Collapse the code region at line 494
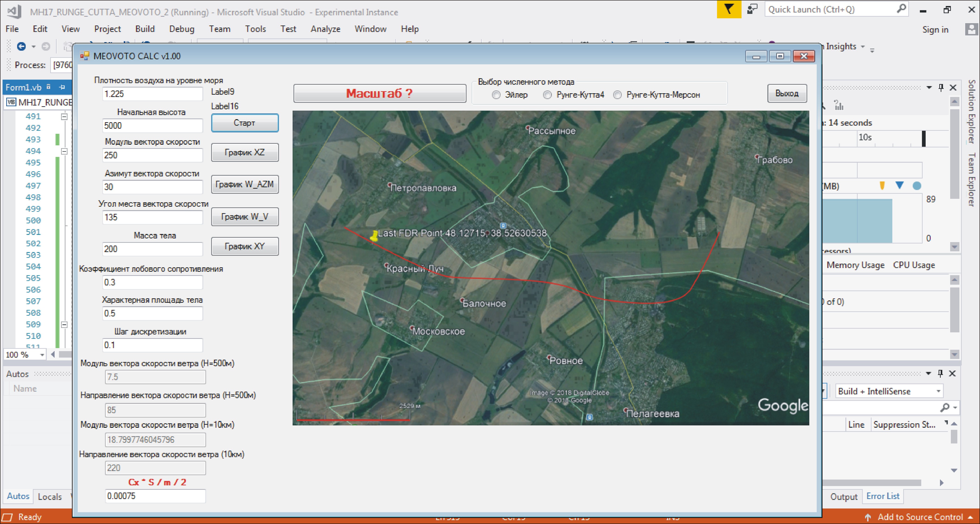 click(64, 151)
